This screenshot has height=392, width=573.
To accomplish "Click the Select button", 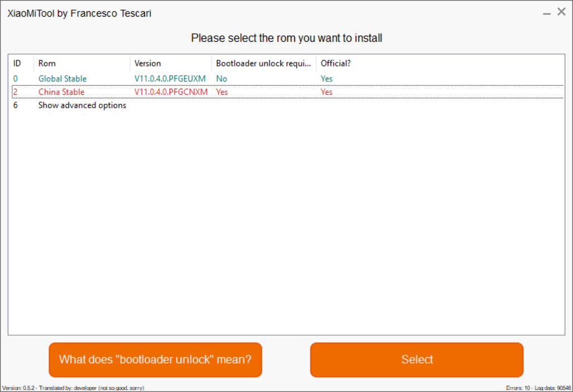I will tap(416, 360).
